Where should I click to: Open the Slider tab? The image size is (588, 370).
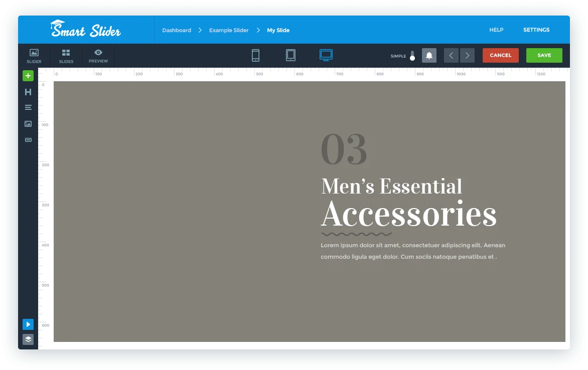(x=34, y=56)
